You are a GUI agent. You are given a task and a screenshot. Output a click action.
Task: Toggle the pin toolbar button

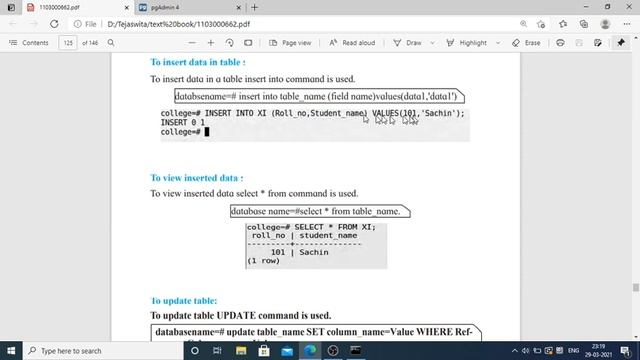coord(621,42)
